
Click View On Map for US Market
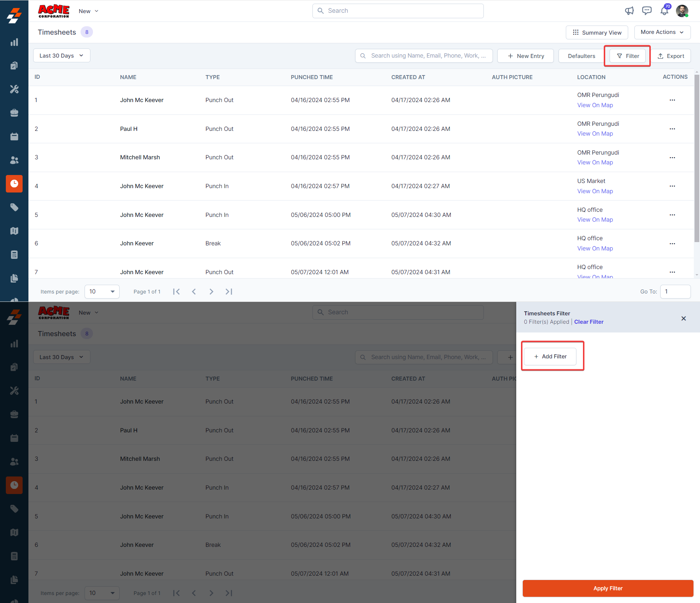point(595,191)
